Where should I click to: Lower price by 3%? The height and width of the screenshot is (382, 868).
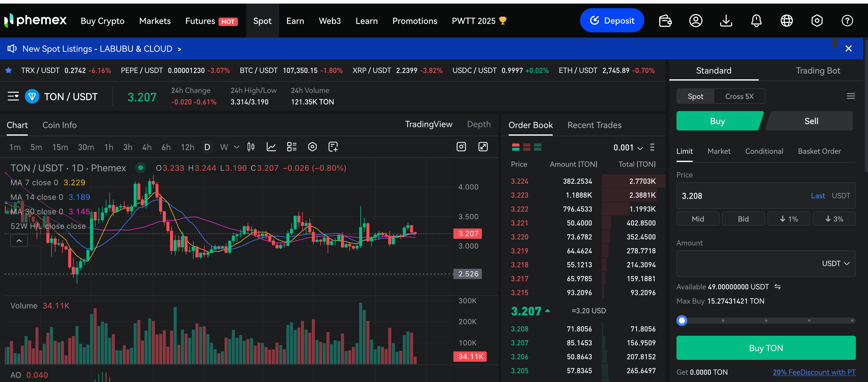pos(834,219)
